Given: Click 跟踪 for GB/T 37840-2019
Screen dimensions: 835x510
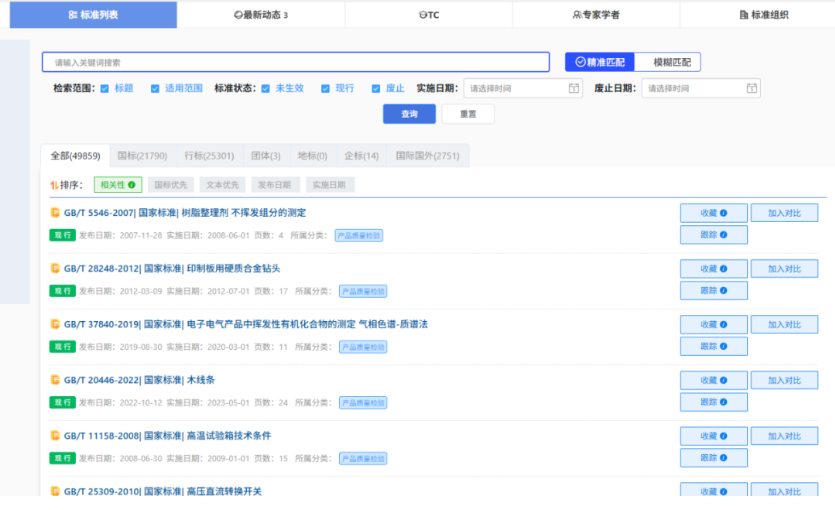Looking at the screenshot, I should (x=714, y=347).
